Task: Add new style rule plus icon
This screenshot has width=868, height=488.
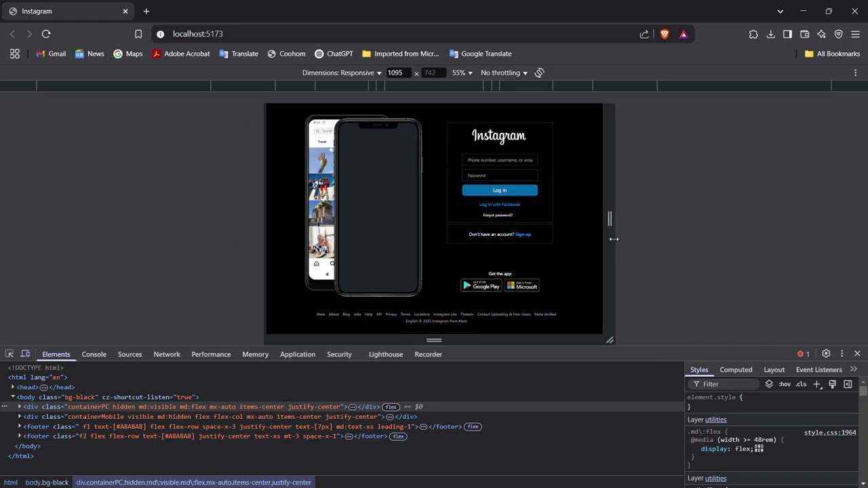Action: [x=817, y=384]
